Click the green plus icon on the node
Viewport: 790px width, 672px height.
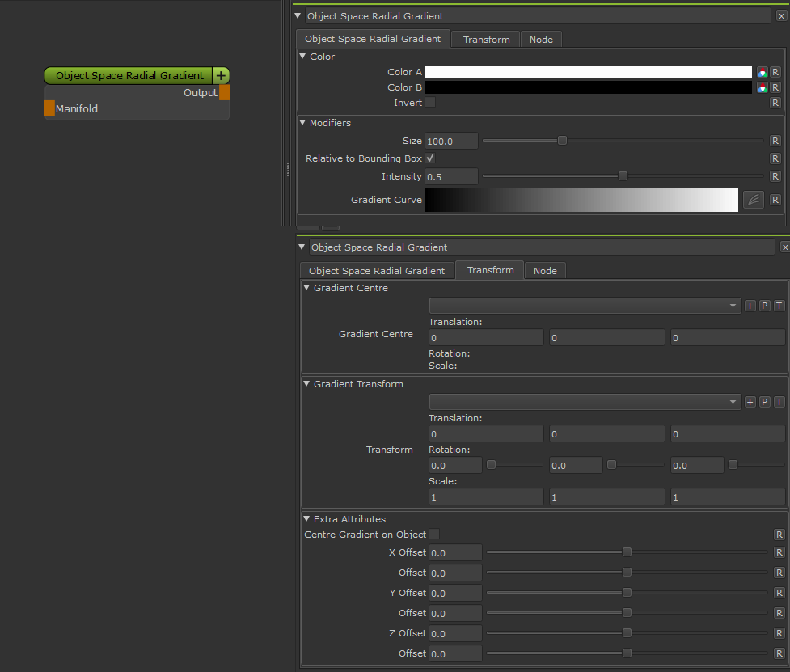pos(221,75)
